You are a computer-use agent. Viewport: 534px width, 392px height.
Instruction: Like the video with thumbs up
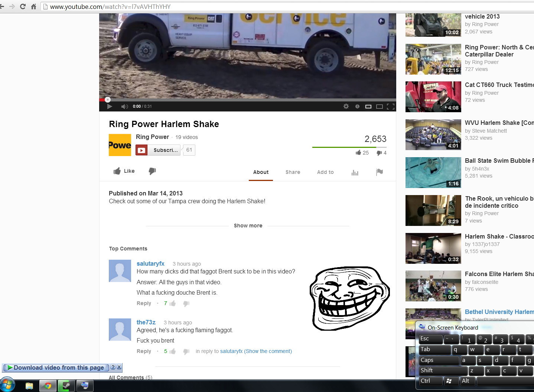click(x=124, y=171)
